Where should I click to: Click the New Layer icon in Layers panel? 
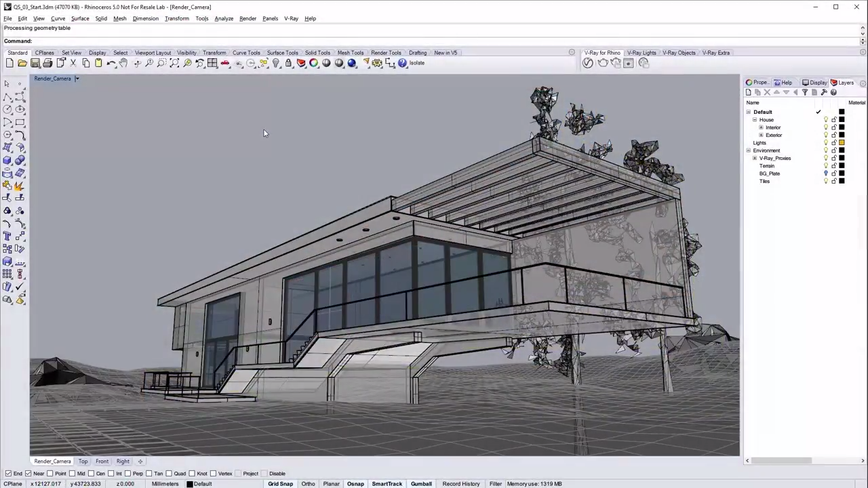(x=748, y=92)
